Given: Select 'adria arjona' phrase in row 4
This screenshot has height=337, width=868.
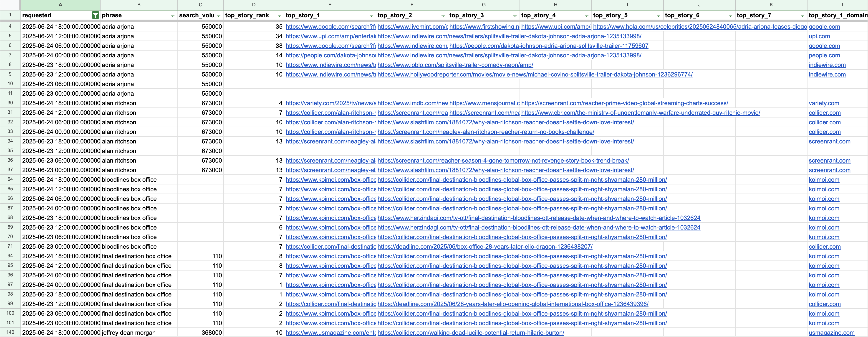Looking at the screenshot, I should pos(139,27).
